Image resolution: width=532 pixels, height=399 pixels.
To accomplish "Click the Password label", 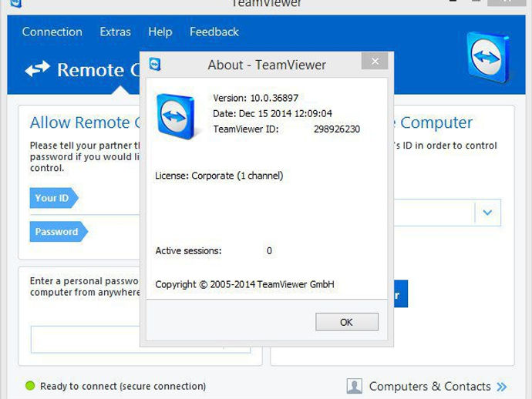I will pyautogui.click(x=59, y=232).
